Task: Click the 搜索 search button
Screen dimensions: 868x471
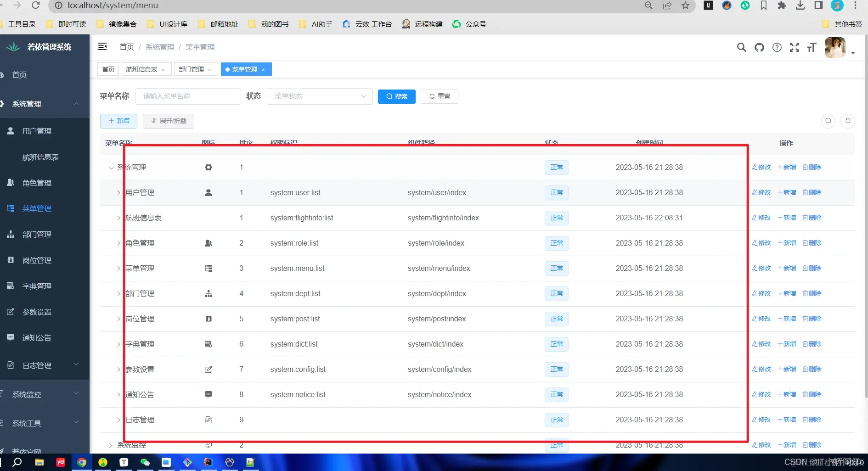Action: click(397, 96)
